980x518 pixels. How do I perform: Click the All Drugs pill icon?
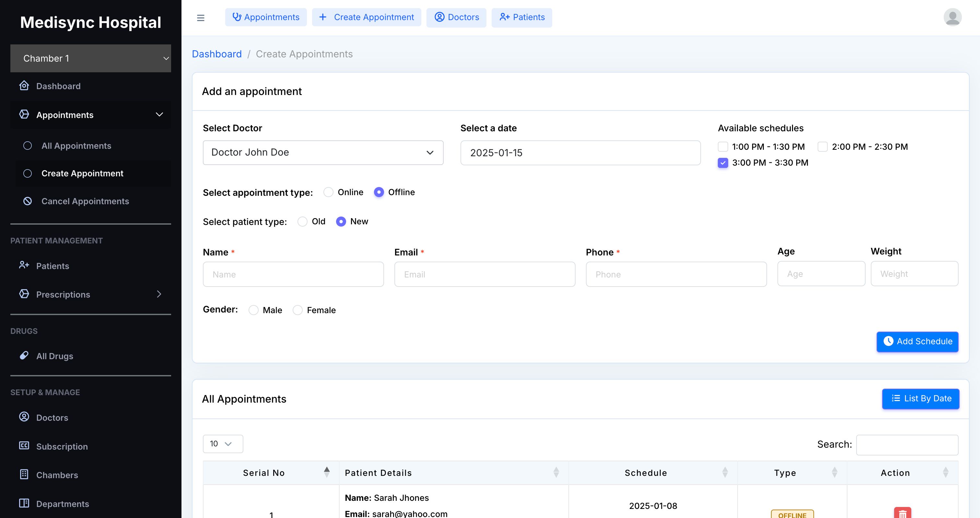pyautogui.click(x=24, y=356)
